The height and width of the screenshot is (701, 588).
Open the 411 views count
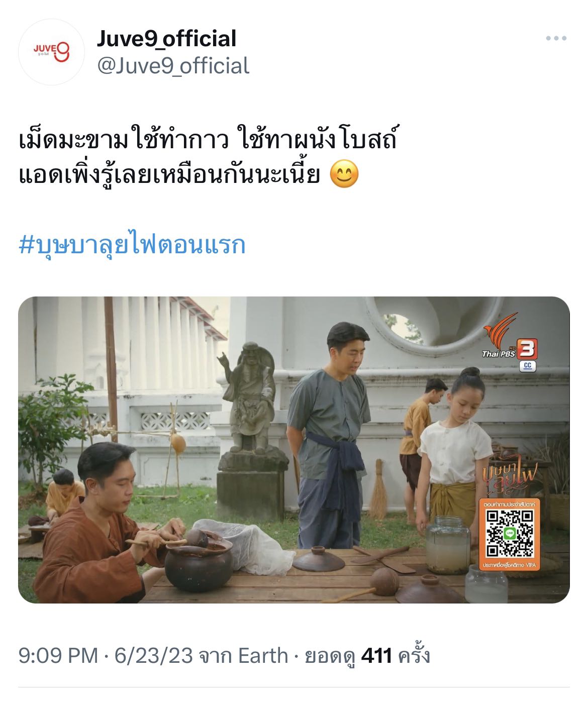(376, 656)
